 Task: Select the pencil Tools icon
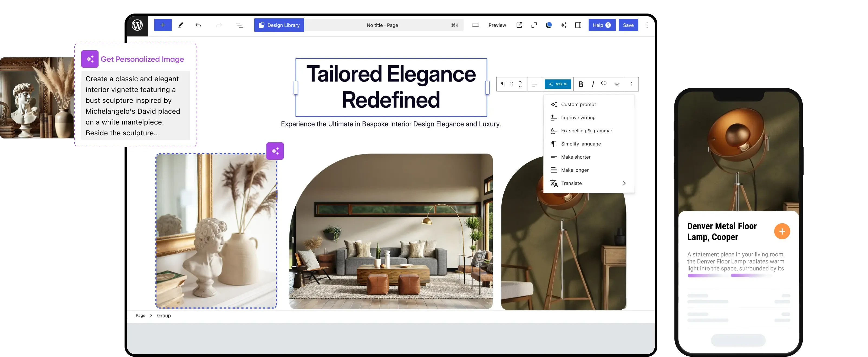tap(181, 25)
